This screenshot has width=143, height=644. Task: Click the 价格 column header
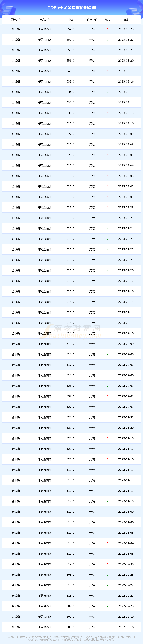coord(70,20)
